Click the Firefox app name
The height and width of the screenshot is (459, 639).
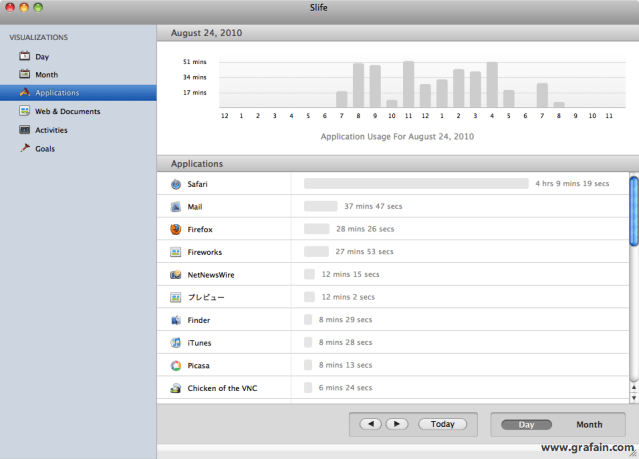coord(200,230)
